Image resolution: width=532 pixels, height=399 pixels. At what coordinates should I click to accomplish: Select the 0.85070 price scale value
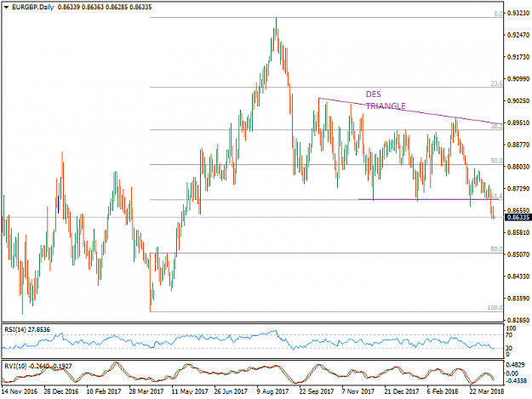(518, 254)
